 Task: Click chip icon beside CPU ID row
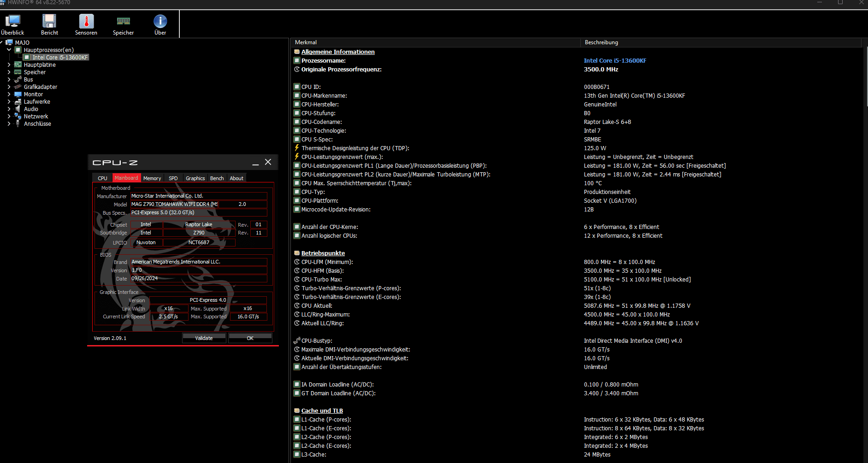297,87
